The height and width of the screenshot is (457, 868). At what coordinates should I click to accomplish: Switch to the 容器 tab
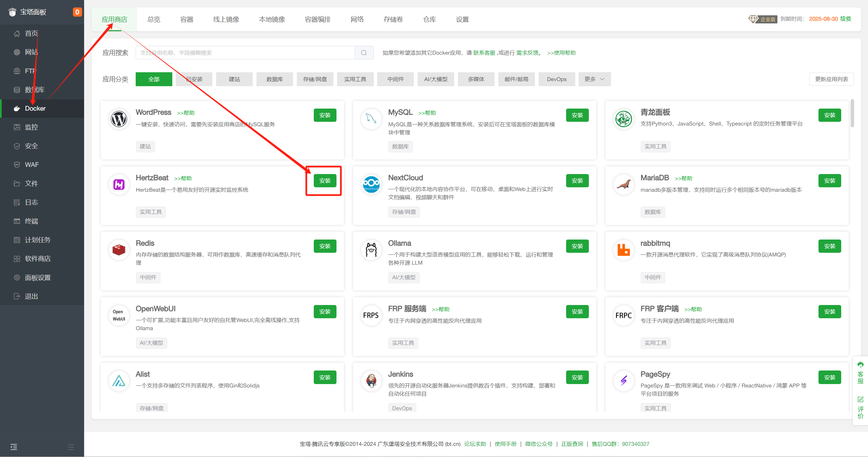pos(187,19)
